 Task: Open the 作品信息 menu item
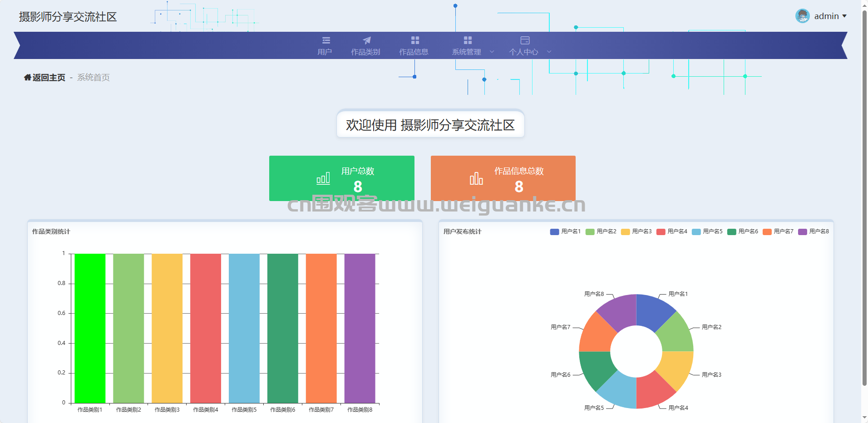pos(414,46)
